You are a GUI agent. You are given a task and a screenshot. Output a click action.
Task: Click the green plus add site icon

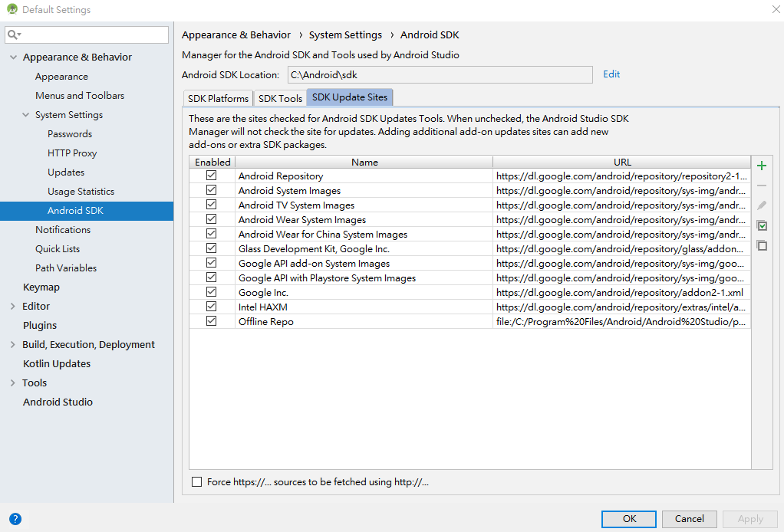pyautogui.click(x=762, y=166)
